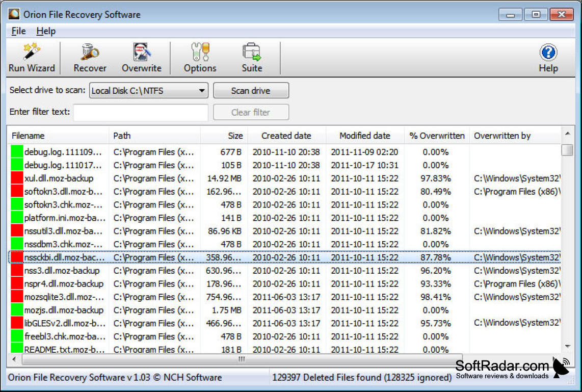The width and height of the screenshot is (582, 392).
Task: Click the red status square for nspr4.dll.moz-backup
Action: (x=17, y=283)
